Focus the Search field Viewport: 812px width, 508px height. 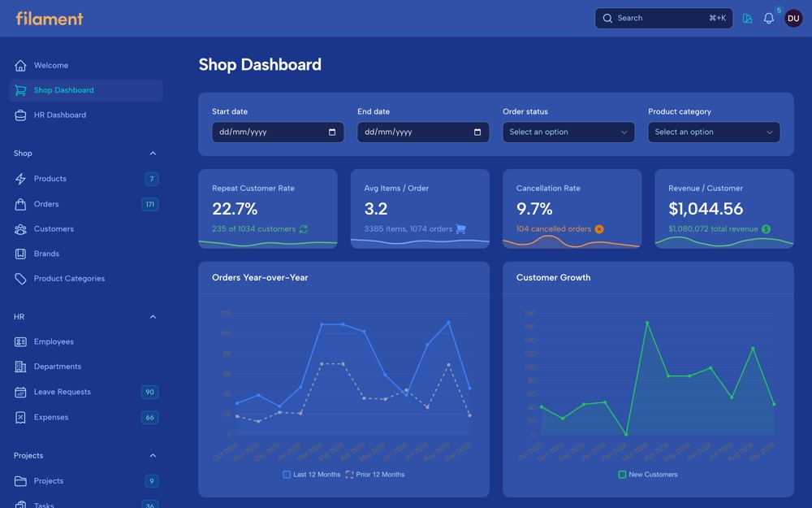pos(663,18)
